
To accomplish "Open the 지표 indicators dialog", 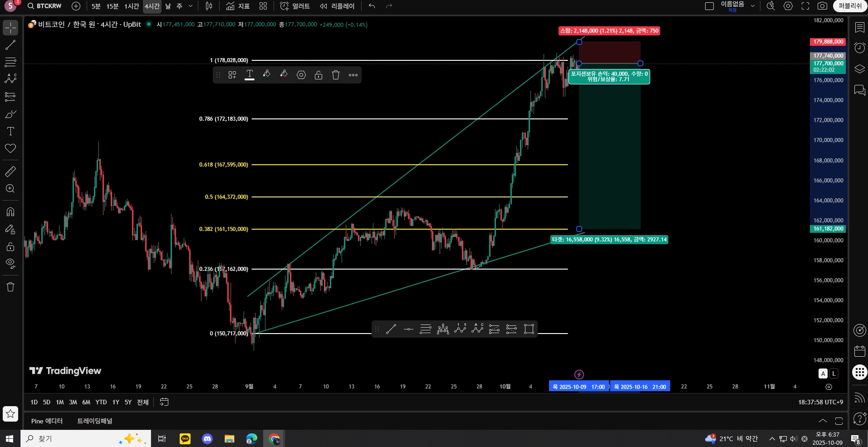I will (x=238, y=6).
